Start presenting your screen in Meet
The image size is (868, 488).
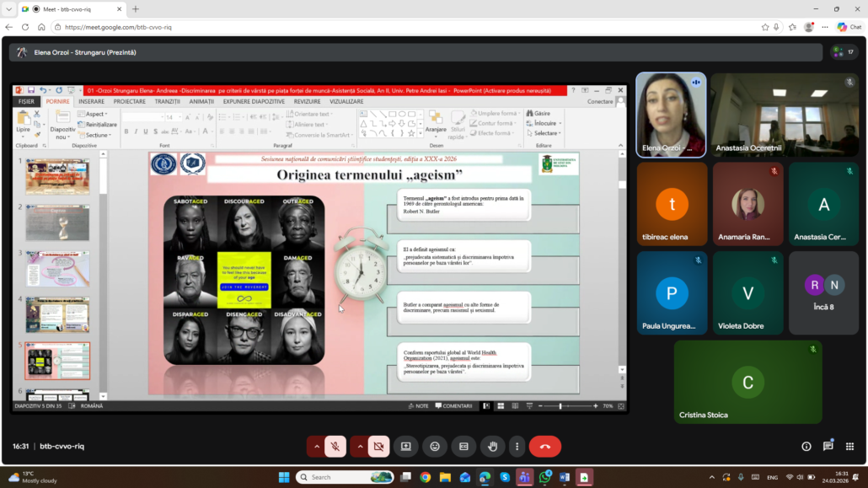click(x=405, y=447)
